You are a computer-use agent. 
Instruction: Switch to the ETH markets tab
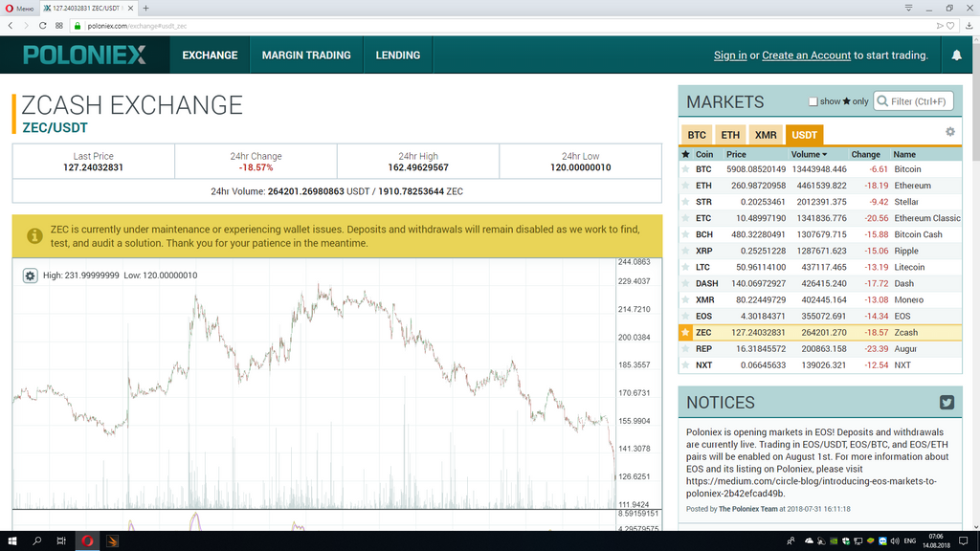(730, 135)
